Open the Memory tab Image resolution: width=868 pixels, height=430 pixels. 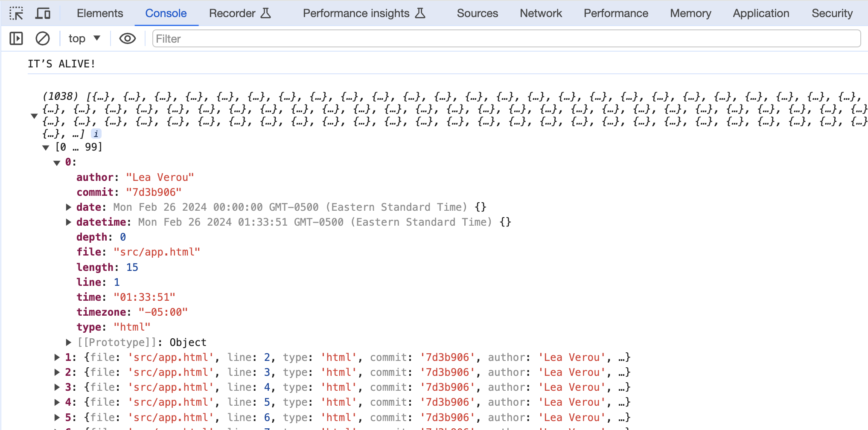tap(690, 13)
